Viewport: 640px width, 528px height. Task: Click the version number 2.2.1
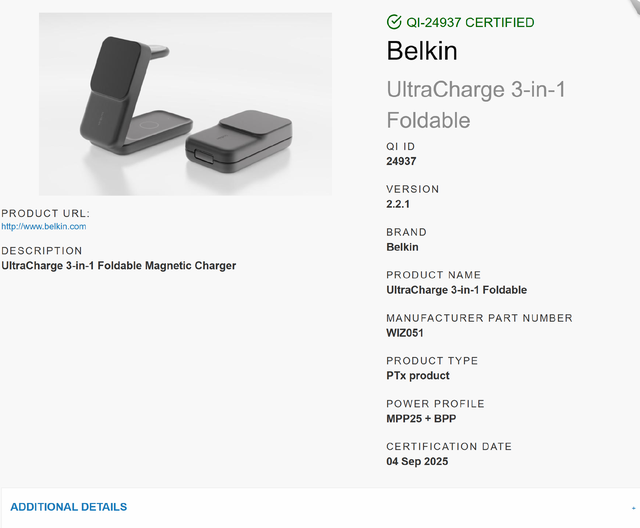click(x=398, y=204)
